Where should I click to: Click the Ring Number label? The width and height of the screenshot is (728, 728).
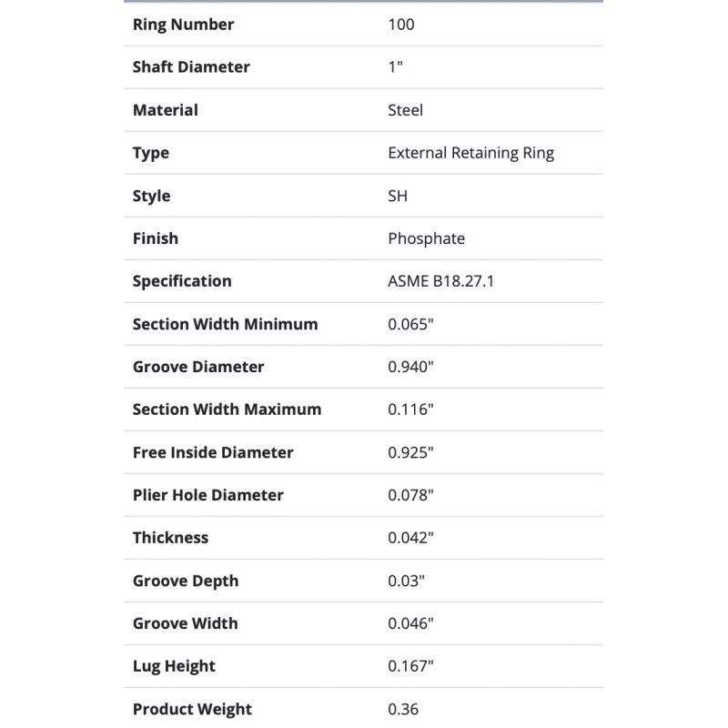[183, 25]
